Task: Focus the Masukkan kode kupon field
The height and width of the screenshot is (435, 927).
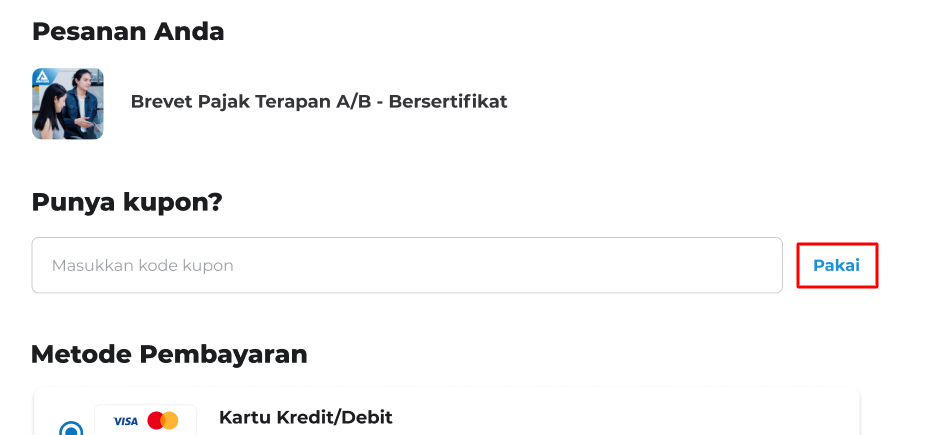Action: click(406, 265)
